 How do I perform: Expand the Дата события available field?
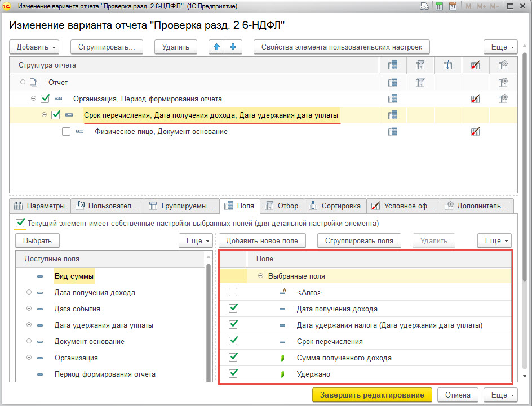pyautogui.click(x=29, y=309)
